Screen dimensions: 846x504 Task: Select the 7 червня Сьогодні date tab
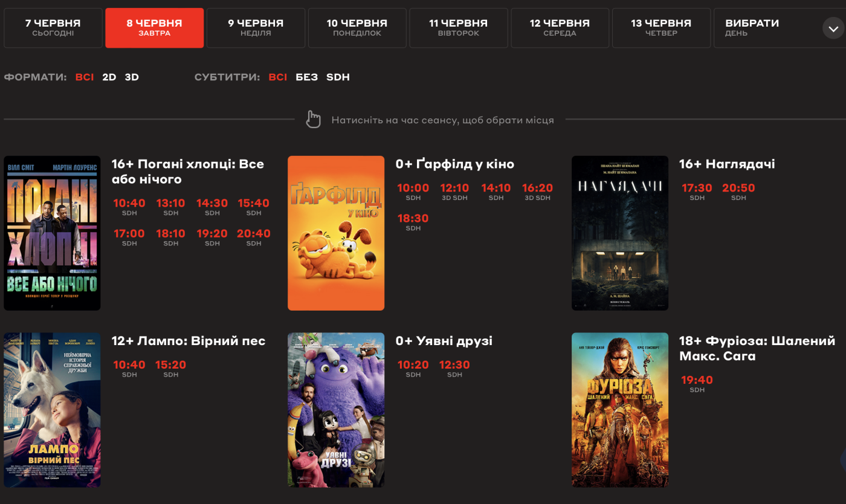click(53, 28)
